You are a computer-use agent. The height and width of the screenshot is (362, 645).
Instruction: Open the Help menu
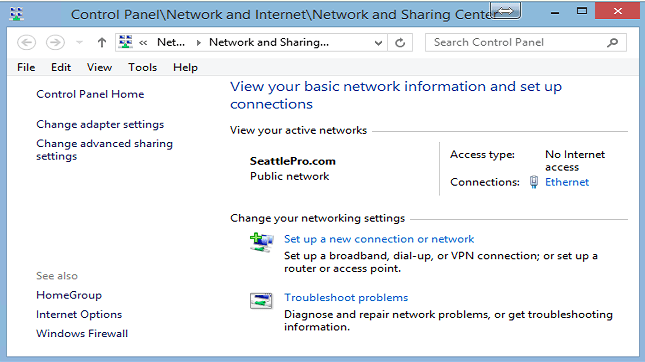(x=185, y=67)
